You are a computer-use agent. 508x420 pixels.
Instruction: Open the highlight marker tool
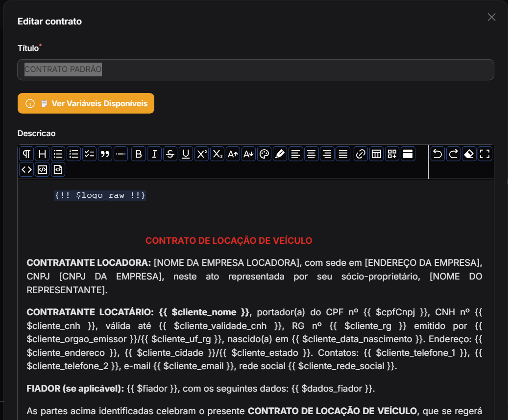pyautogui.click(x=280, y=154)
